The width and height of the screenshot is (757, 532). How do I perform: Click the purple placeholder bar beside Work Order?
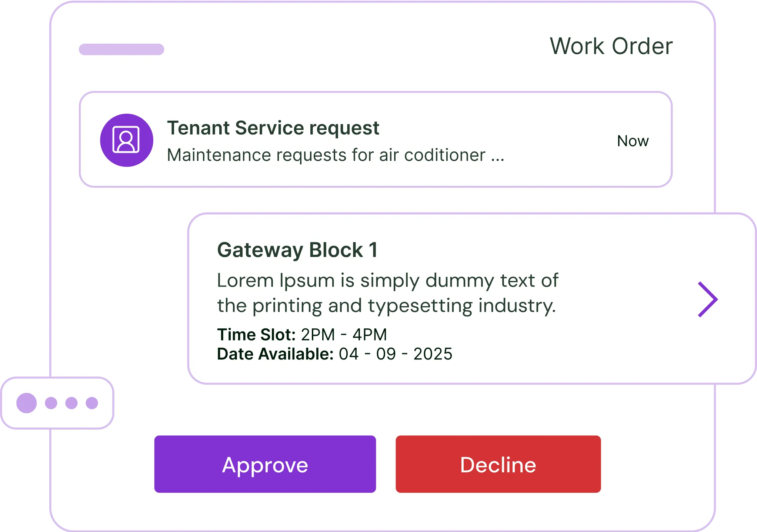(121, 49)
